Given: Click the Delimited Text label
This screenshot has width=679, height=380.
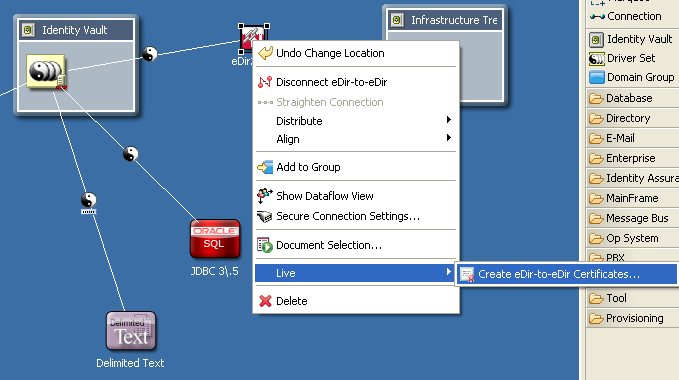Looking at the screenshot, I should [130, 363].
